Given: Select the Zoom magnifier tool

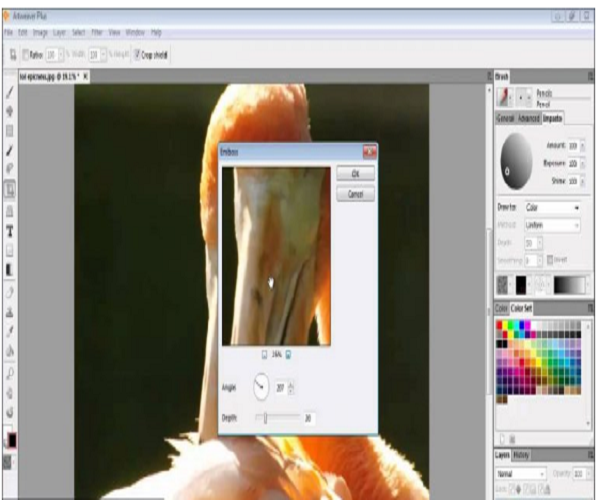Looking at the screenshot, I should tap(10, 373).
